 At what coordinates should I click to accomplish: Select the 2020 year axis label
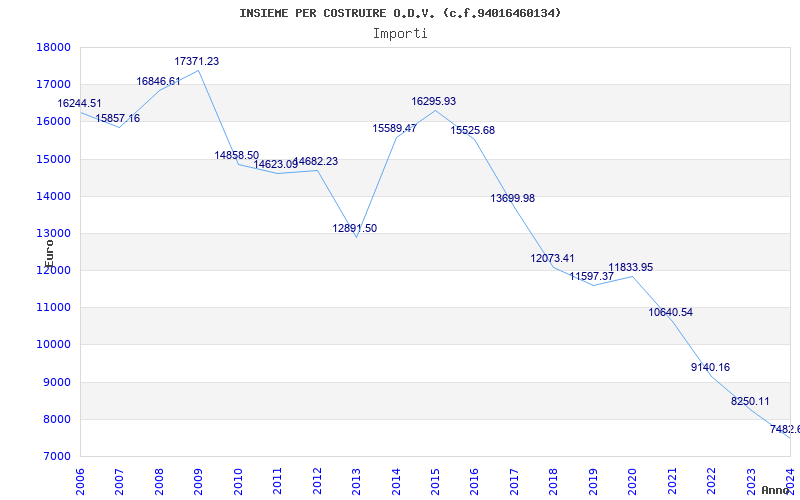click(633, 482)
